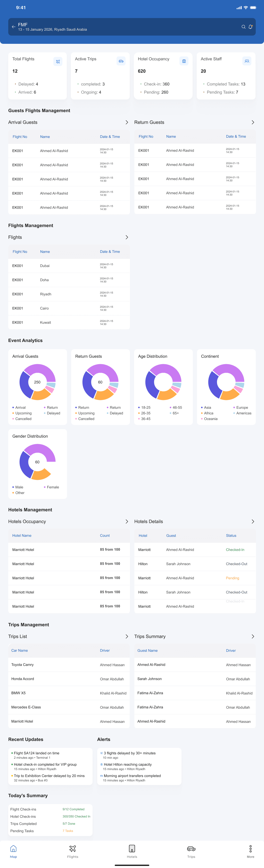Expand Trips Summary with its chevron

[x=253, y=636]
